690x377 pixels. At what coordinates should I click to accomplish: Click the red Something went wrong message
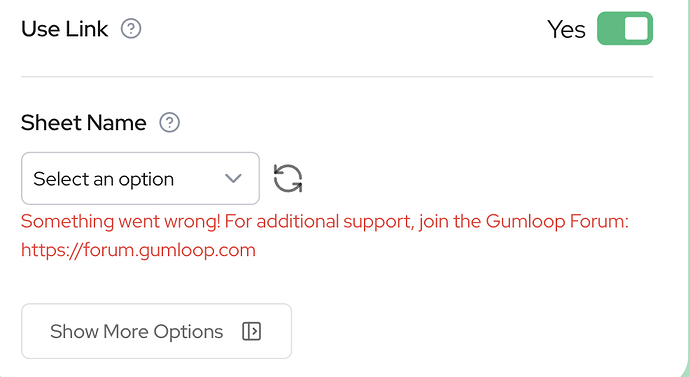(325, 235)
